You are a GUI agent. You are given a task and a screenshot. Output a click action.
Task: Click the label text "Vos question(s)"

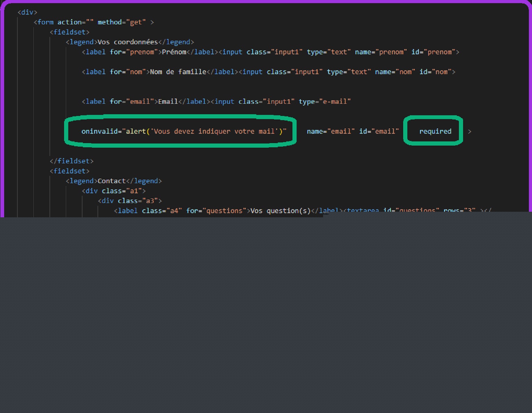tap(280, 211)
